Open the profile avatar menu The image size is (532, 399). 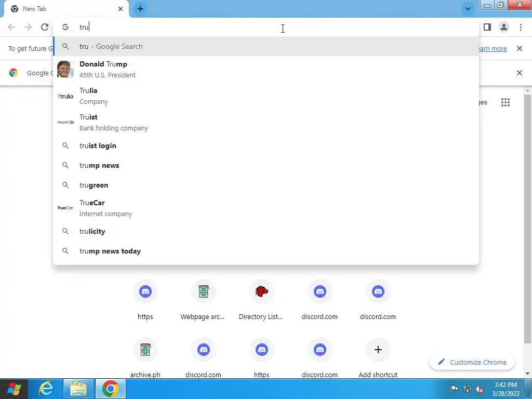pos(504,27)
